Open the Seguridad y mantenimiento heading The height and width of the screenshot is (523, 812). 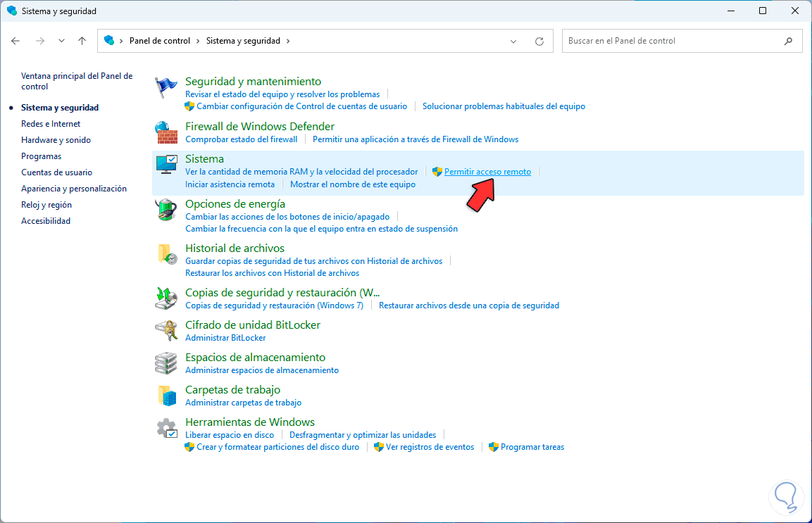click(x=254, y=81)
